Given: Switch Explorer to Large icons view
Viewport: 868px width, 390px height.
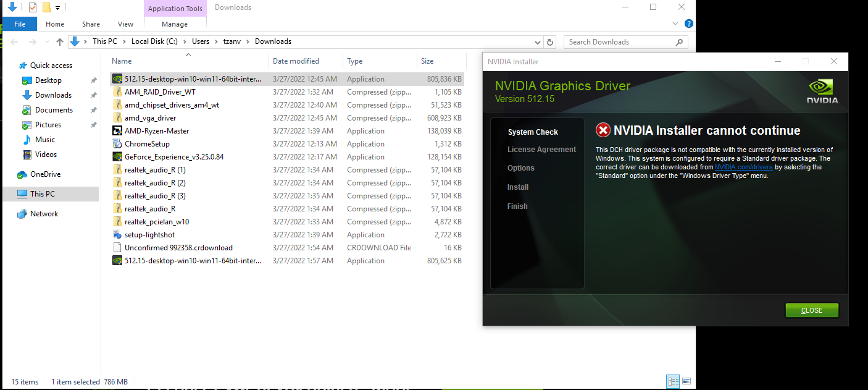Looking at the screenshot, I should point(686,381).
